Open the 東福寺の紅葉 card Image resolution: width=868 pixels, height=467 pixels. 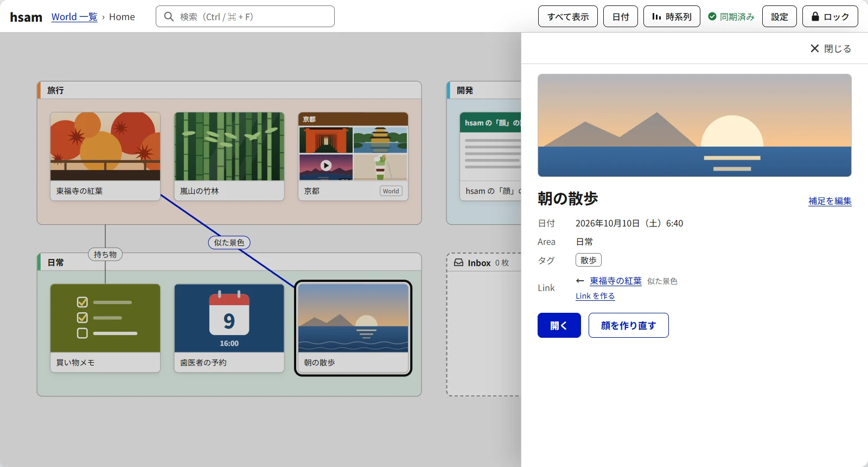105,156
